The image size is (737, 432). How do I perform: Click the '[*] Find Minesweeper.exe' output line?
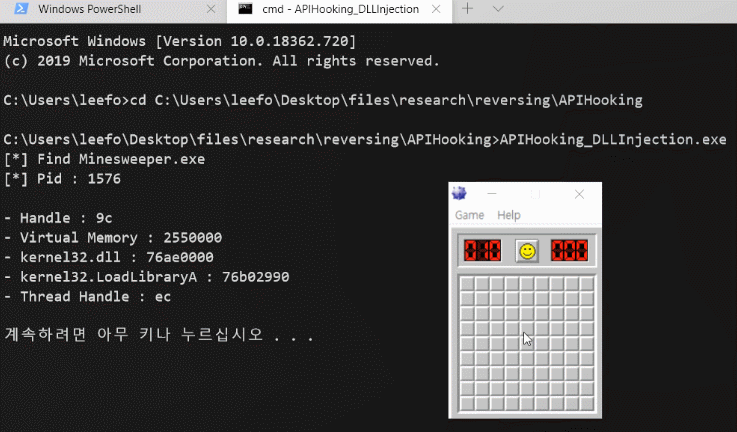(x=104, y=159)
